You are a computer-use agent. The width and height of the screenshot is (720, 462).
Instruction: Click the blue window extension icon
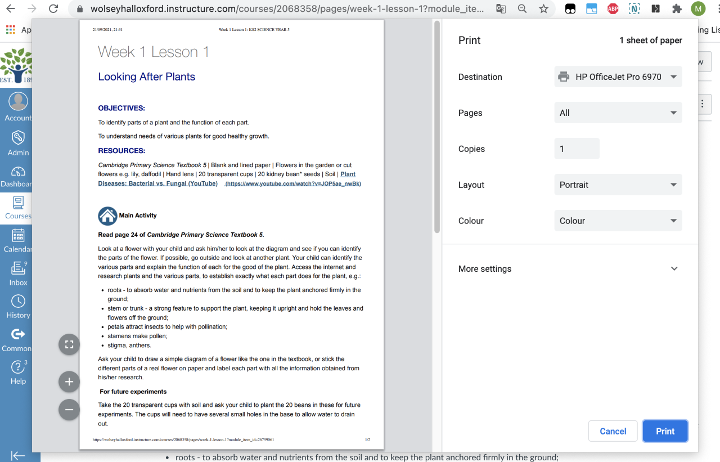click(x=591, y=8)
